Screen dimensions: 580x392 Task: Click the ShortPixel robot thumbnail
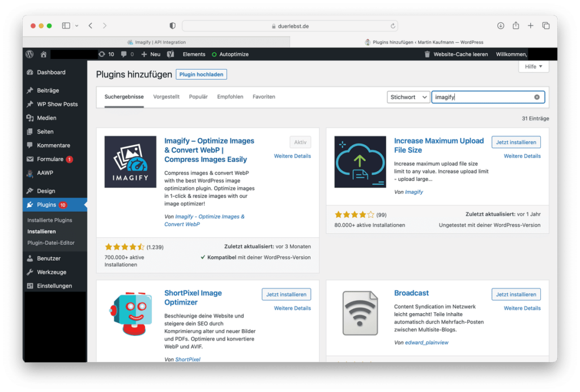[x=130, y=313]
